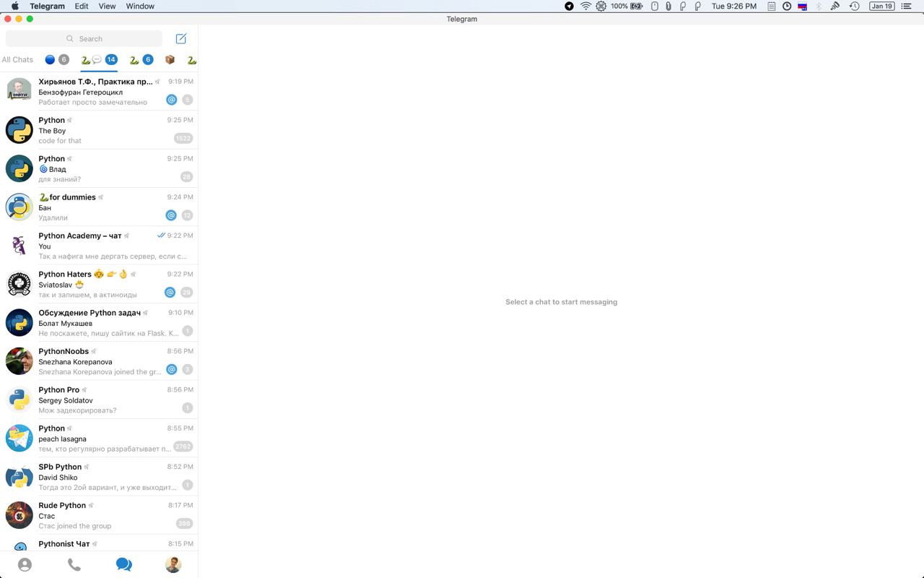Click the Jan 19 date widget in the menu bar
Viewport: 924px width, 578px height.
[x=881, y=6]
